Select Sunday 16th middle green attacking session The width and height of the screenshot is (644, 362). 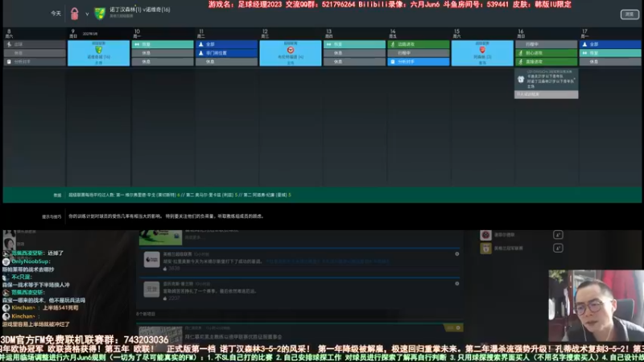click(547, 53)
